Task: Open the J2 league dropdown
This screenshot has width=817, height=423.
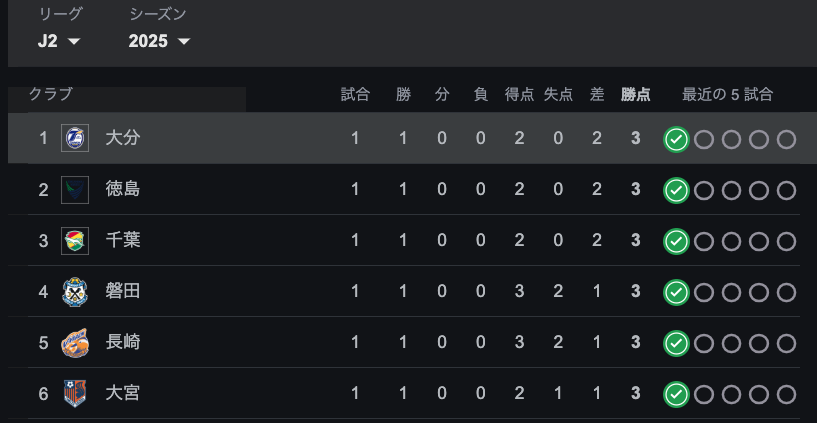Action: [59, 41]
